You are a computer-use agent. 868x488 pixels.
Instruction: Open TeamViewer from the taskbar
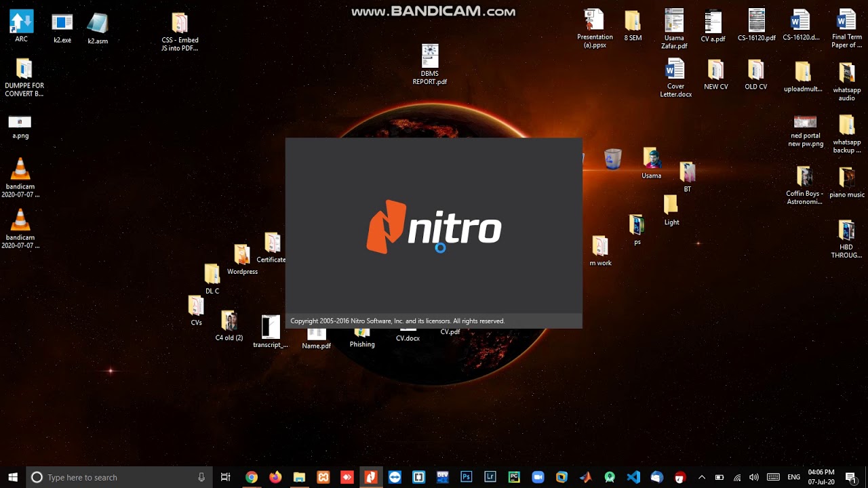tap(395, 477)
